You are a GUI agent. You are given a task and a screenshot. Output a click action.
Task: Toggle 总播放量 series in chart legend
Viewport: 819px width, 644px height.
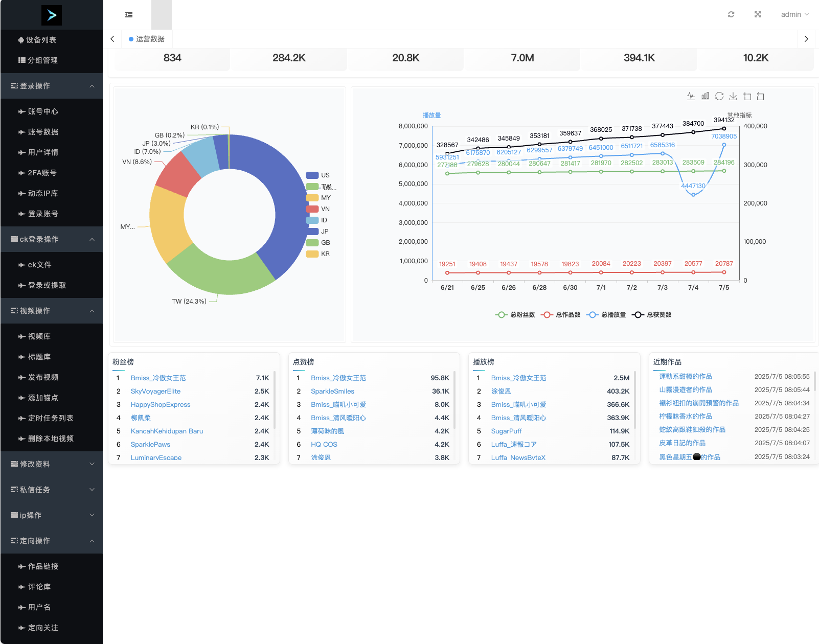[x=606, y=315]
